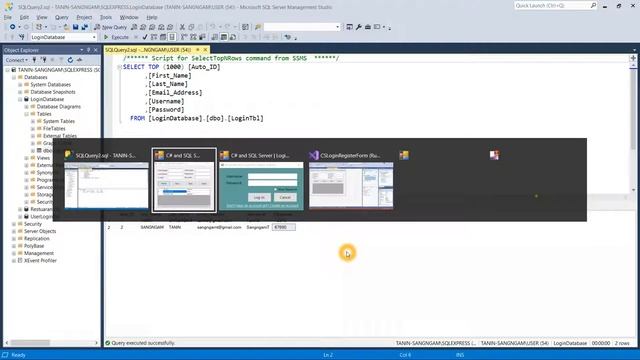This screenshot has width=640, height=360.
Task: Click the sangngam@gmail.com results cell
Action: point(219,227)
